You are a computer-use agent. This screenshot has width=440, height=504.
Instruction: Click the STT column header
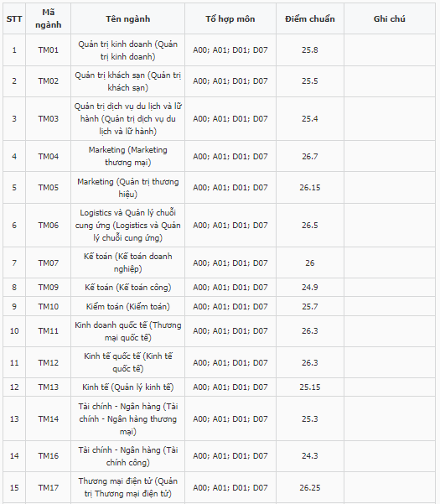click(14, 18)
